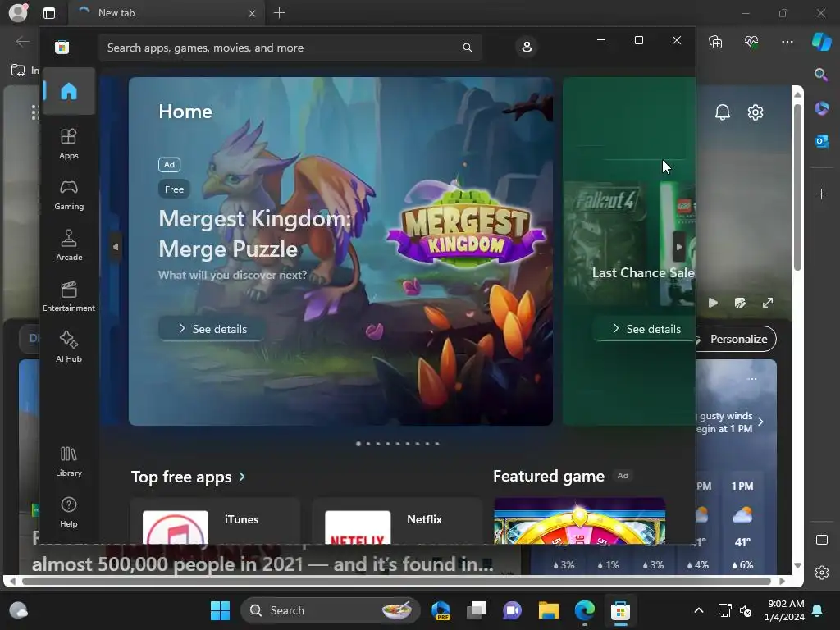Open Edge sidebar settings gear at bottom
Image resolution: width=840 pixels, height=630 pixels.
point(821,572)
